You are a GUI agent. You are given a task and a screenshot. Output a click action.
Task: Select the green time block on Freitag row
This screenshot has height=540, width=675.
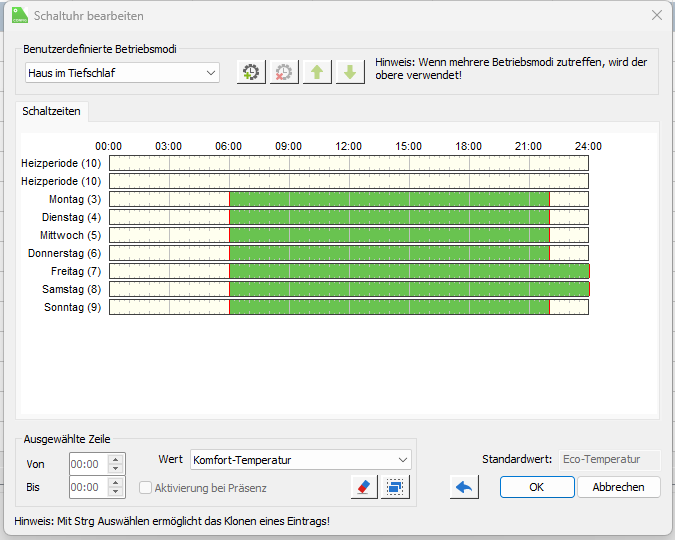[x=409, y=271]
